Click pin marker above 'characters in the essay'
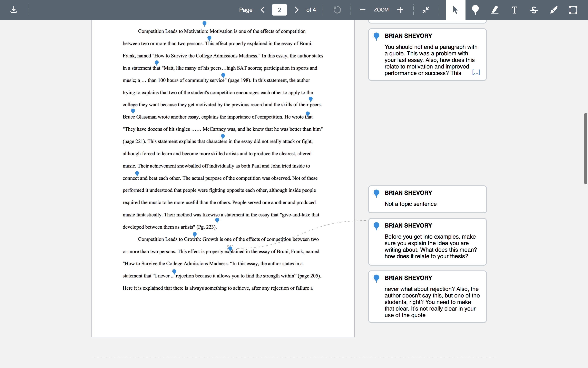This screenshot has width=588, height=368. click(223, 136)
